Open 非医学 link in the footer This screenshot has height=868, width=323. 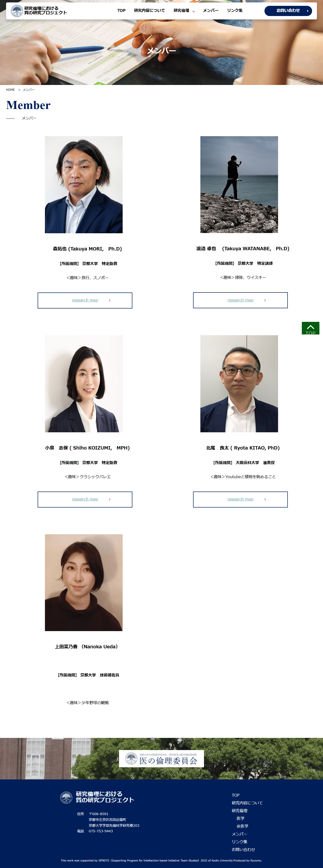(x=242, y=826)
